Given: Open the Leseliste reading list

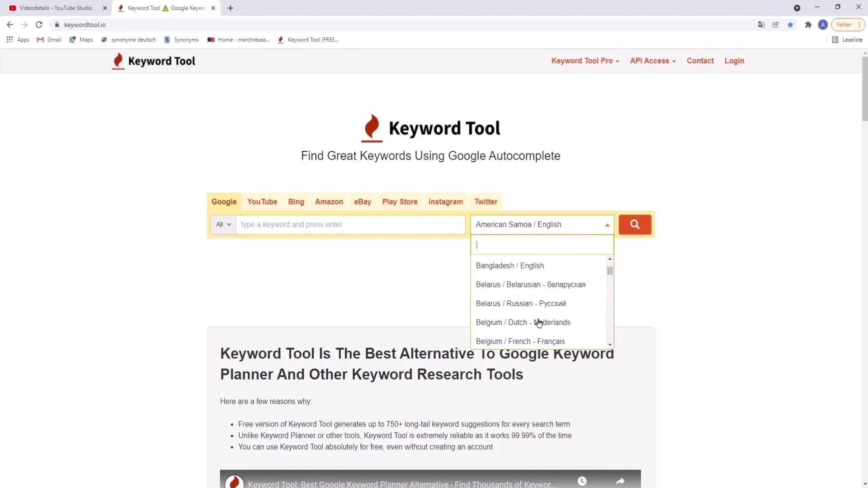Looking at the screenshot, I should click(847, 40).
